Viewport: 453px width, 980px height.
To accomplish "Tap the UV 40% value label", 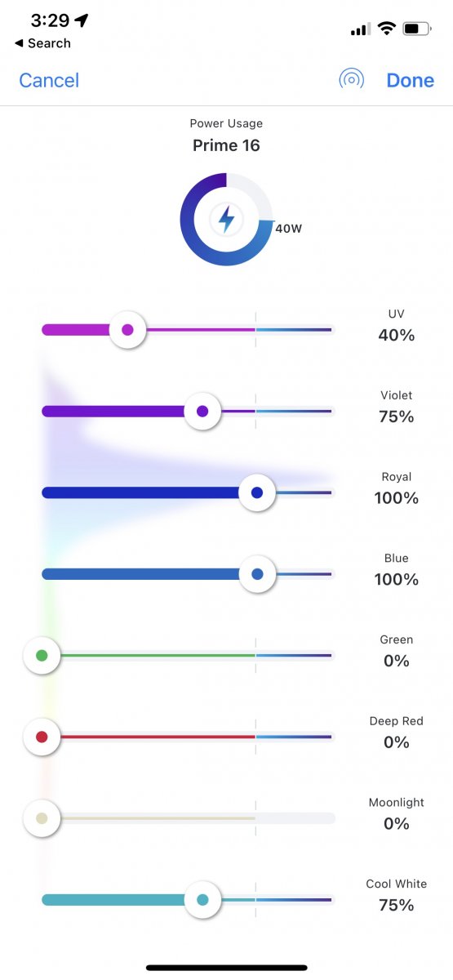I will pyautogui.click(x=397, y=335).
